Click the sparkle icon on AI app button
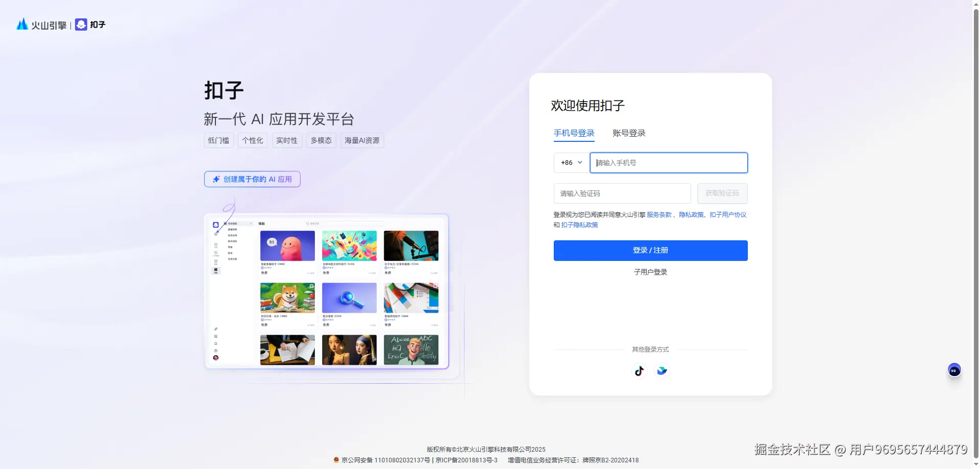Viewport: 980px width, 469px height. point(216,179)
